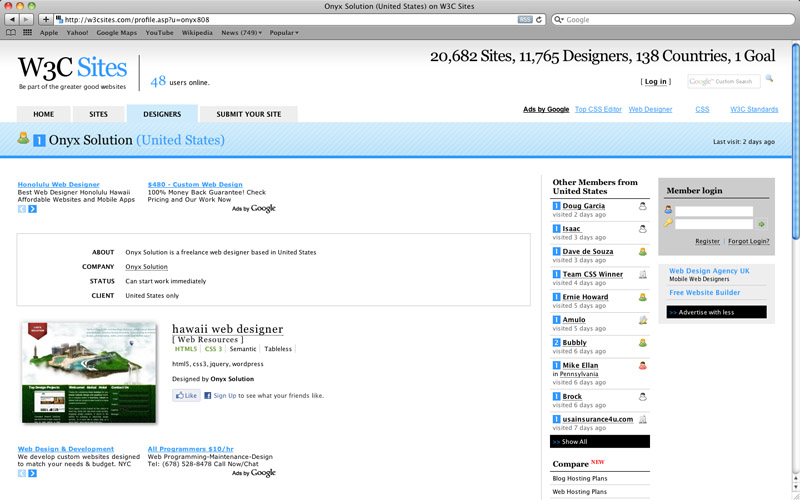Open the Popular bookmarks dropdown
The image size is (800, 500).
(x=284, y=33)
